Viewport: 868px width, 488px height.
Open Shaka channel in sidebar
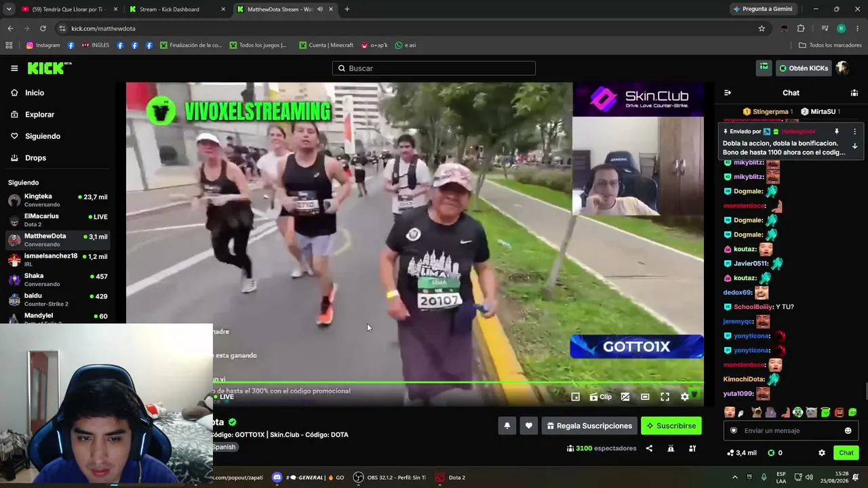(x=57, y=279)
